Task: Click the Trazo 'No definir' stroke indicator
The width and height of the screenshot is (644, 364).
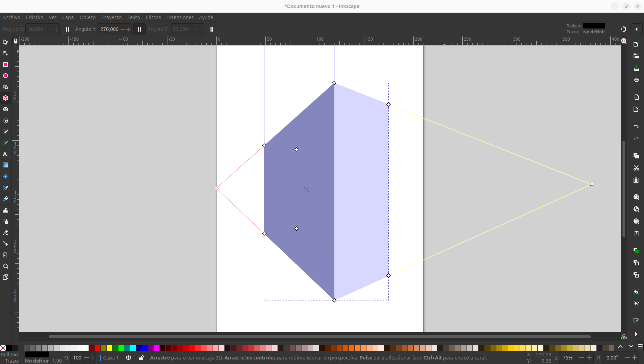Action: (37, 361)
